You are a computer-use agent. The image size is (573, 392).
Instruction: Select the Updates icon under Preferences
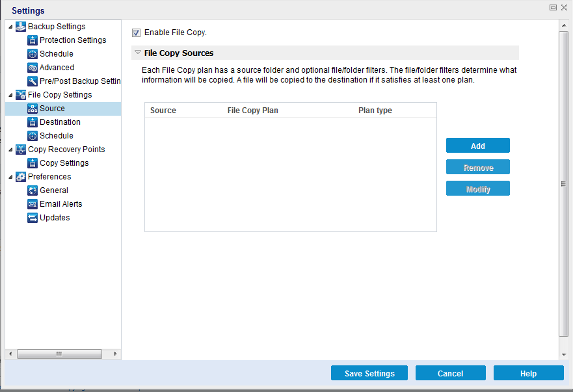pos(32,217)
